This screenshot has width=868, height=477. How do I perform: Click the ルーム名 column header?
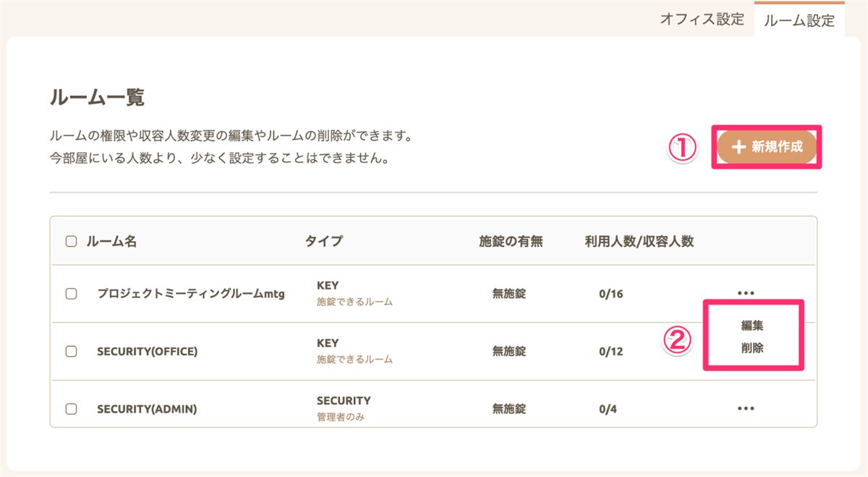111,242
